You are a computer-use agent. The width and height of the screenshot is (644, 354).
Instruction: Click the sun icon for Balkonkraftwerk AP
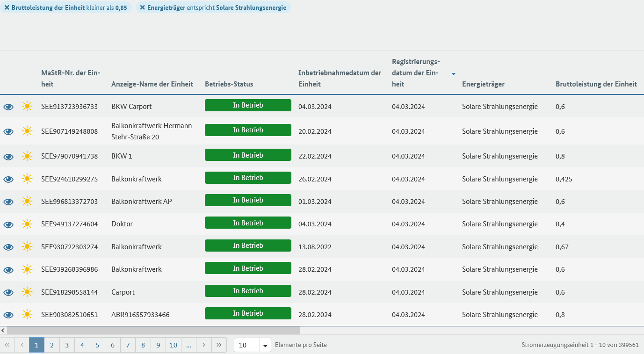tap(28, 201)
